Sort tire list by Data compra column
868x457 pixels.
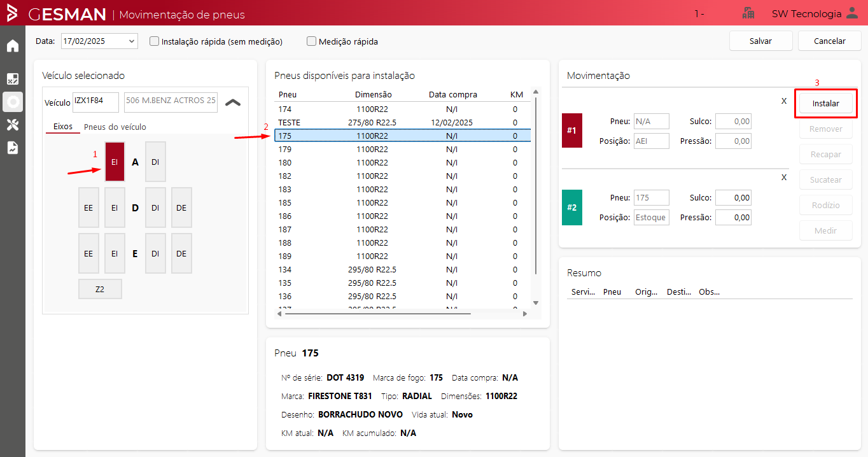[452, 95]
